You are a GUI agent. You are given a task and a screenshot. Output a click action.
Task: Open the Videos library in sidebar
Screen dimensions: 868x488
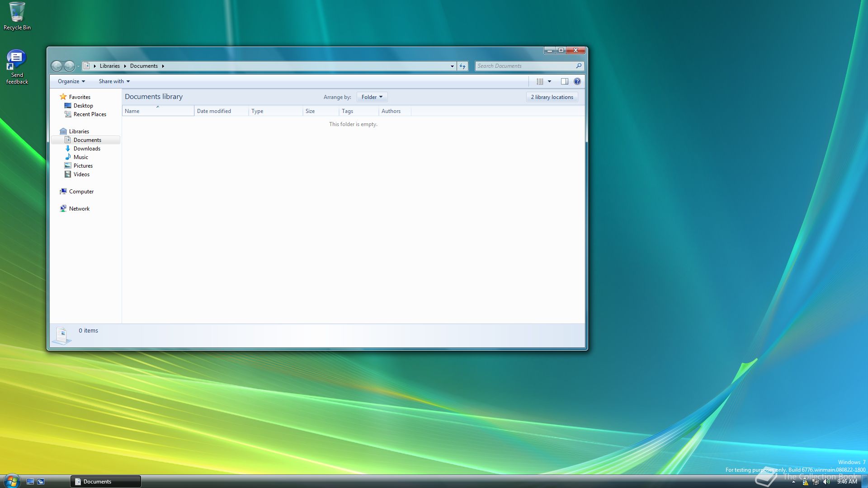tap(81, 174)
